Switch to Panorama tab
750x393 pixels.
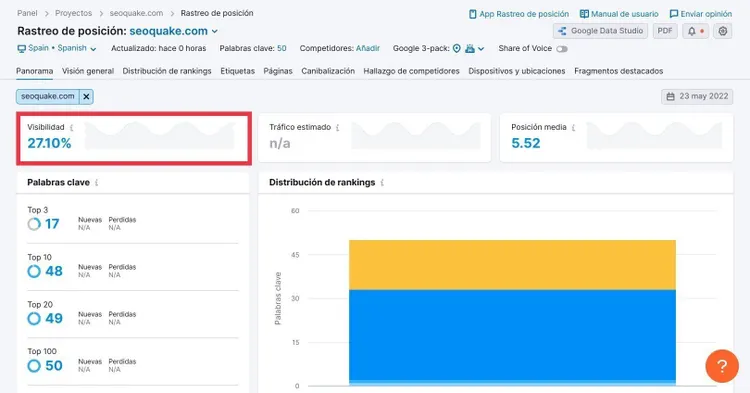[x=34, y=71]
